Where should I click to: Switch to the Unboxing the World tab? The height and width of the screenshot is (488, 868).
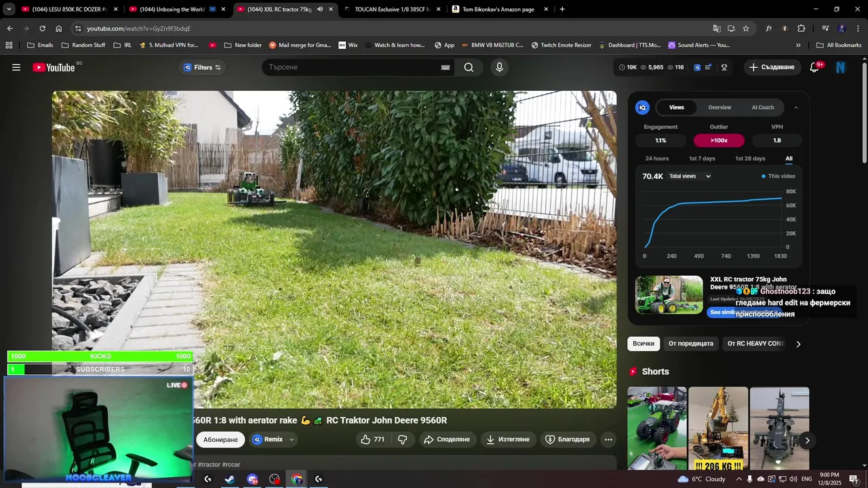click(176, 9)
